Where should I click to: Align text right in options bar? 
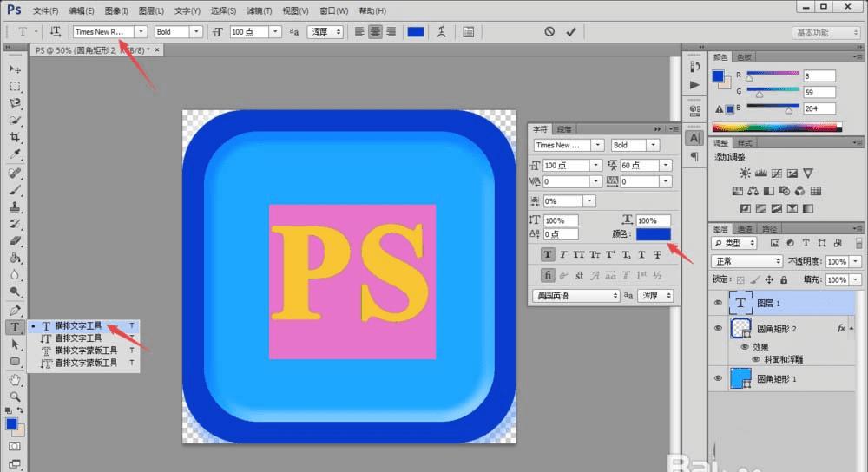coord(391,31)
